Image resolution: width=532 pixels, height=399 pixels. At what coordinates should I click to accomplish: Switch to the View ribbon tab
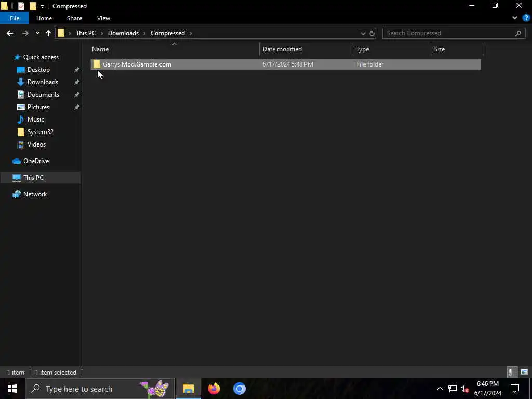103,18
